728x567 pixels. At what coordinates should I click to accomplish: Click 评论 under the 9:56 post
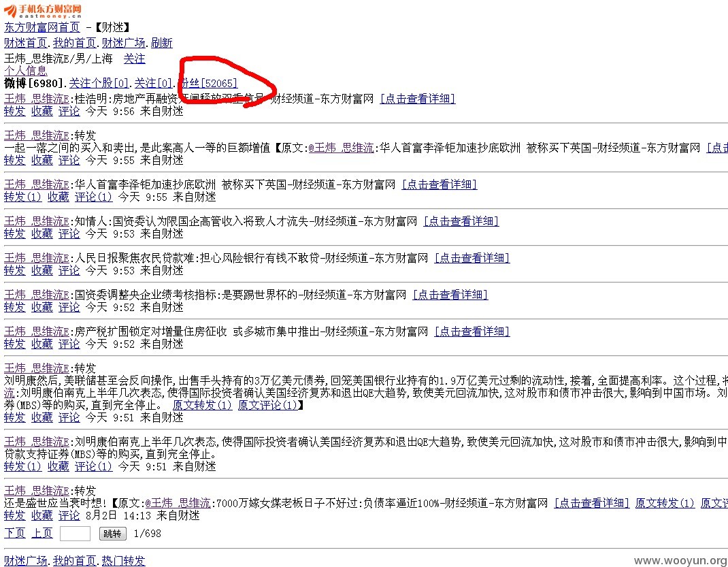[69, 111]
